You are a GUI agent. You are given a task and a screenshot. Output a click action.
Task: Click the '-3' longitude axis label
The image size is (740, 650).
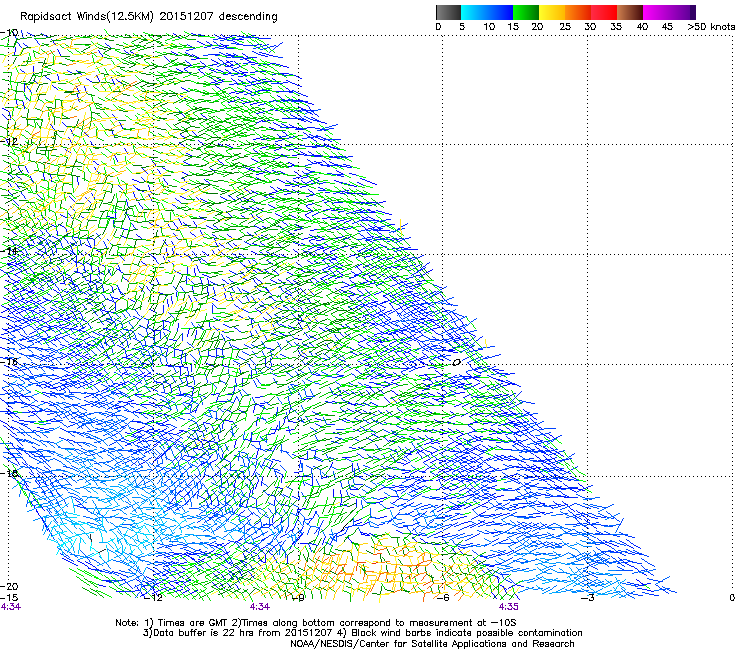click(588, 598)
